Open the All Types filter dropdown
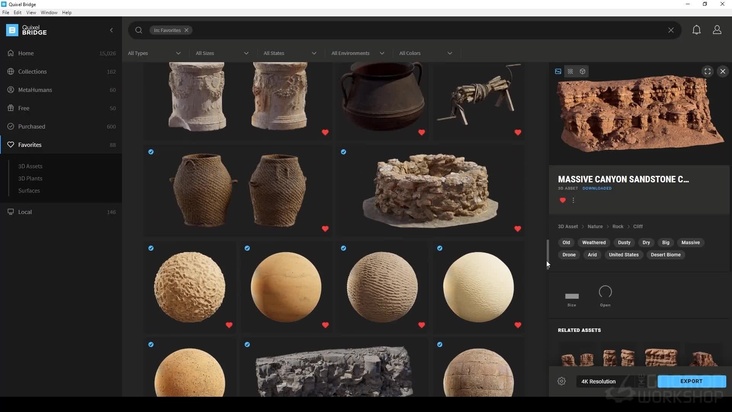 pos(153,53)
